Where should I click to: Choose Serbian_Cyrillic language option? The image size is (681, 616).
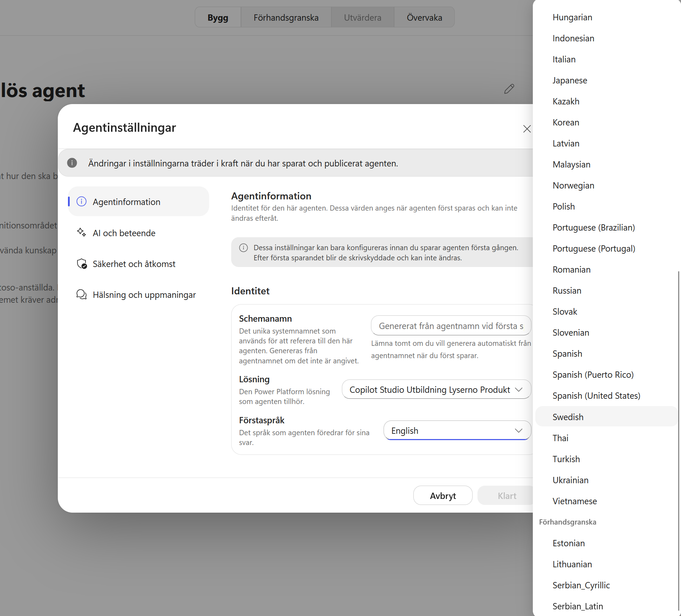606,585
